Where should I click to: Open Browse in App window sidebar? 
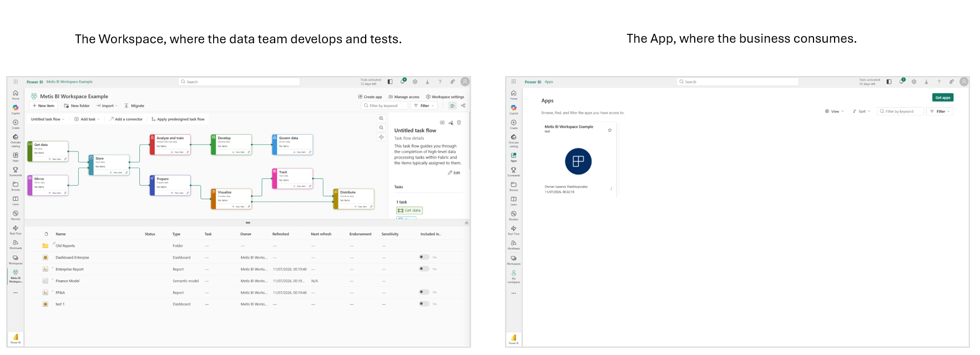pyautogui.click(x=514, y=186)
